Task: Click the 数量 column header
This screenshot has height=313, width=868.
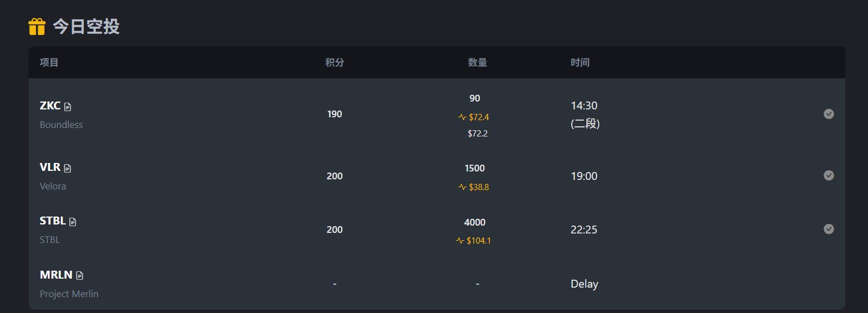Action: click(x=478, y=63)
